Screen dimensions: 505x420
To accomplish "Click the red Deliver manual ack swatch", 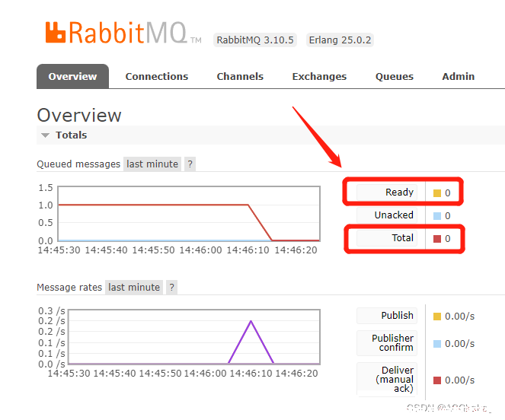I will (437, 380).
